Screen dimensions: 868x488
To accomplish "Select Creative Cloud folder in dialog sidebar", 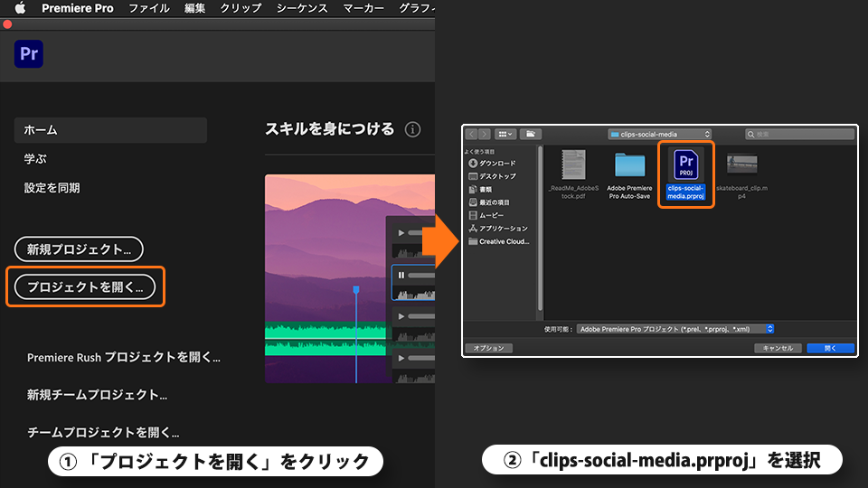I will pyautogui.click(x=499, y=241).
